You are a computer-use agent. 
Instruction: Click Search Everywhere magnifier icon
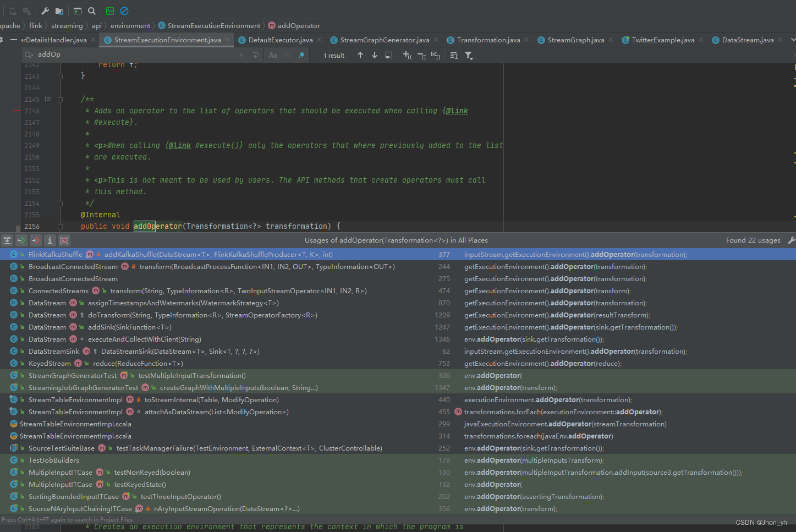(x=92, y=11)
